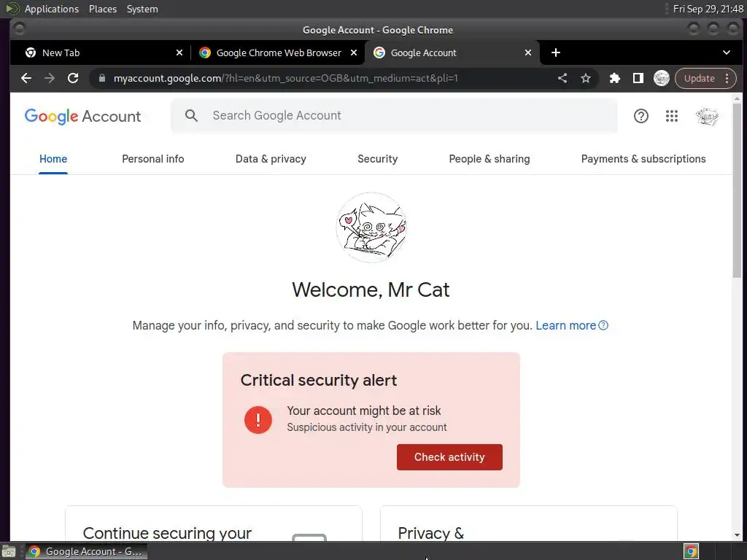Bookmark this tab with the star icon
This screenshot has height=560, width=747.
pyautogui.click(x=586, y=78)
